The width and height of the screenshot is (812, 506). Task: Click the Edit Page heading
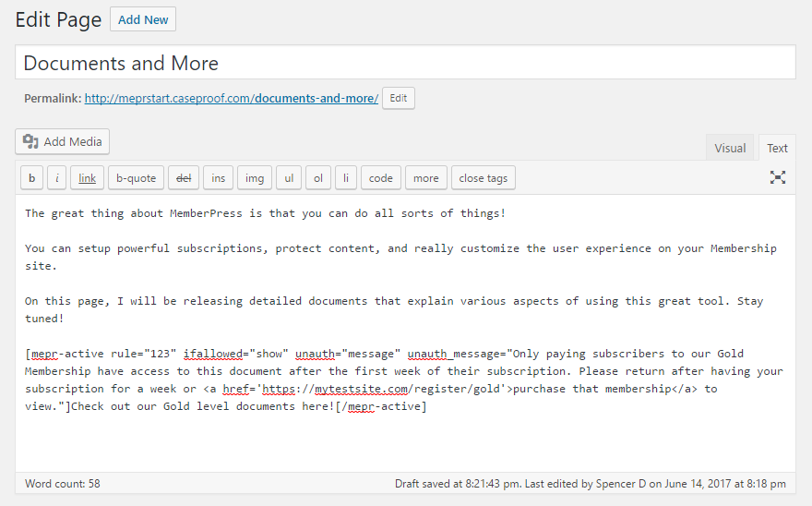[x=58, y=20]
